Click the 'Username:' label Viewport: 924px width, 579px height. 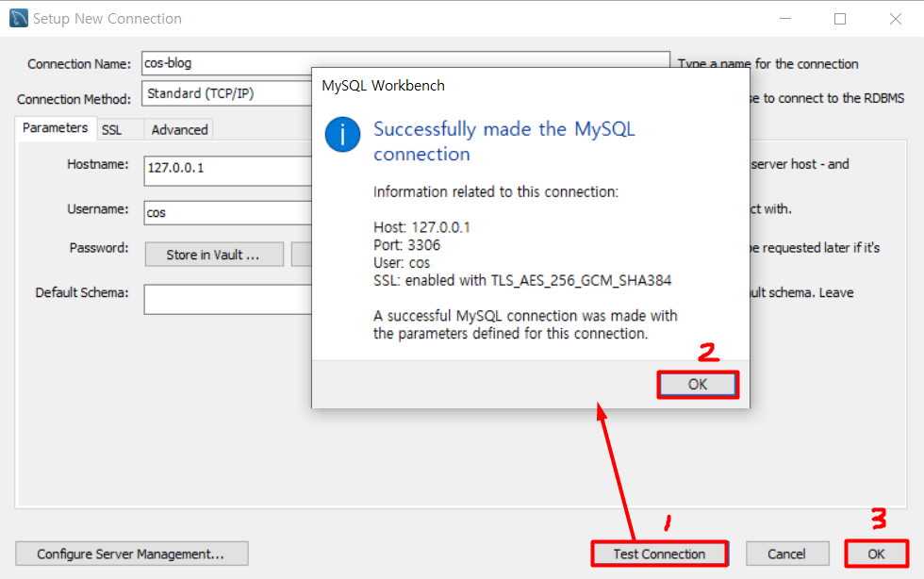[x=97, y=208]
